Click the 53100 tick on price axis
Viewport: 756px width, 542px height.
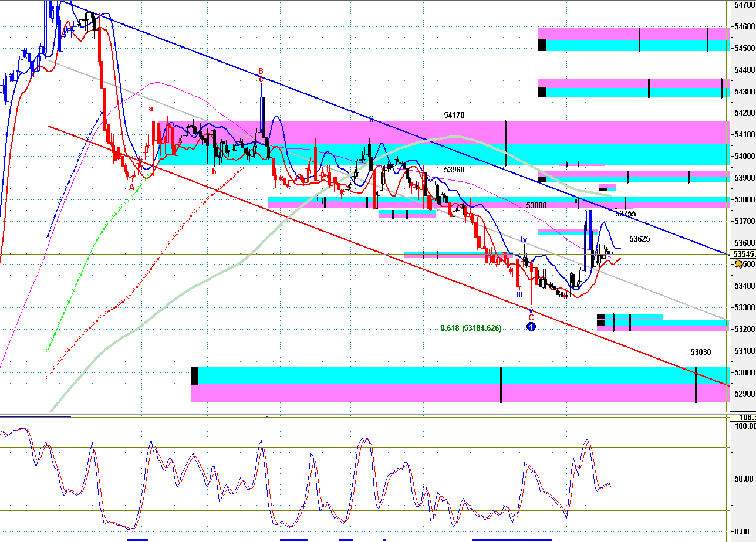click(744, 351)
